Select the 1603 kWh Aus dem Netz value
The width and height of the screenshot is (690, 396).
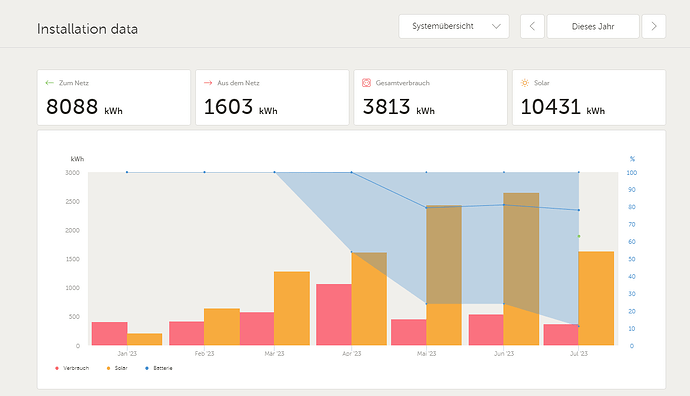pyautogui.click(x=240, y=107)
